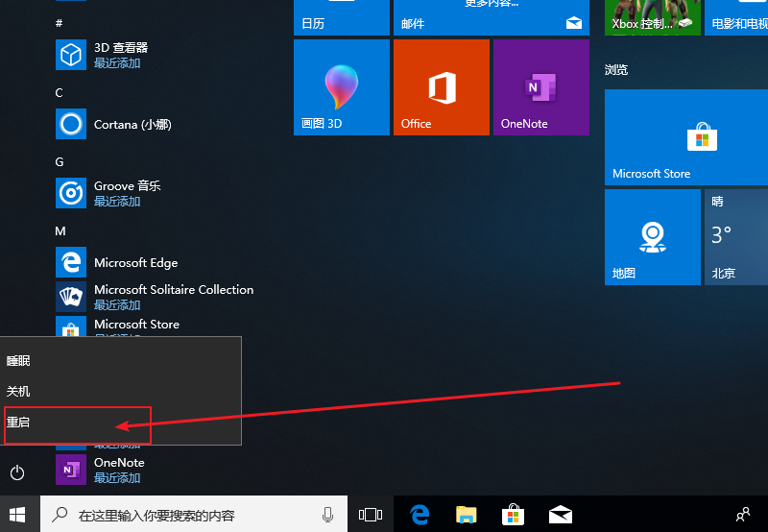The height and width of the screenshot is (532, 768).
Task: Open the Microsoft Store tile
Action: pos(702,137)
